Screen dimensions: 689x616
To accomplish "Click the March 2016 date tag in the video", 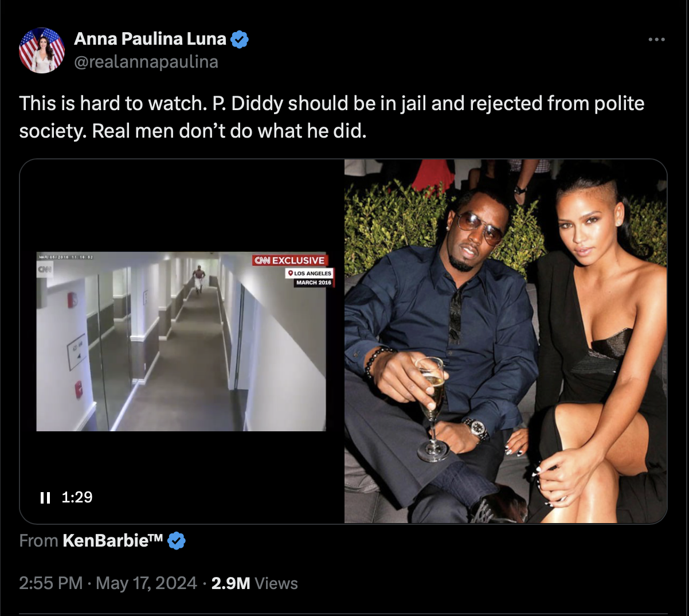I will [313, 283].
